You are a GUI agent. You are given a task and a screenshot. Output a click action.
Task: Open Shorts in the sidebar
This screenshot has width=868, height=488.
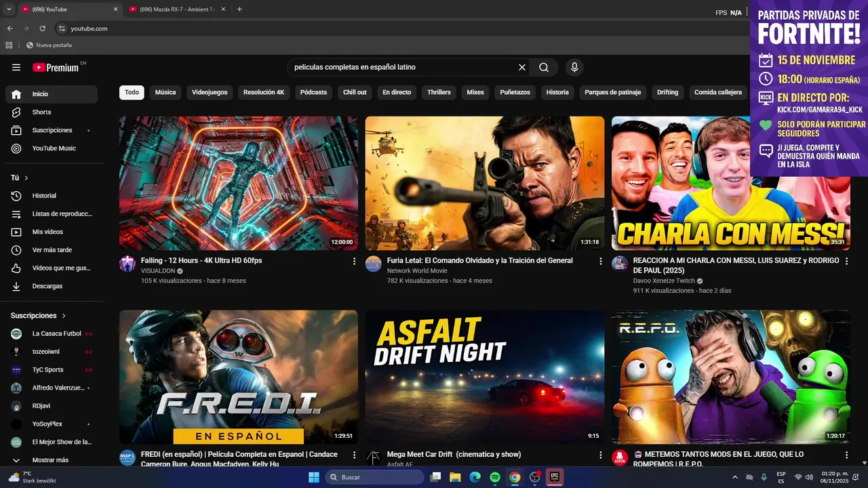[52, 112]
